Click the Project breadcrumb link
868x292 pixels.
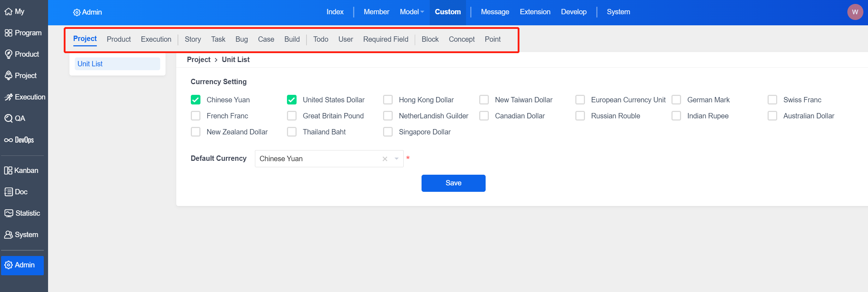click(x=198, y=60)
